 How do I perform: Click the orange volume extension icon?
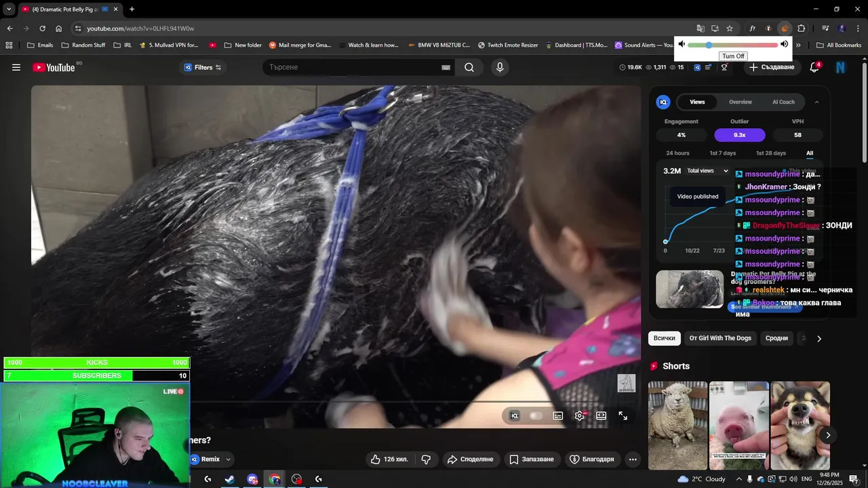[x=785, y=28]
